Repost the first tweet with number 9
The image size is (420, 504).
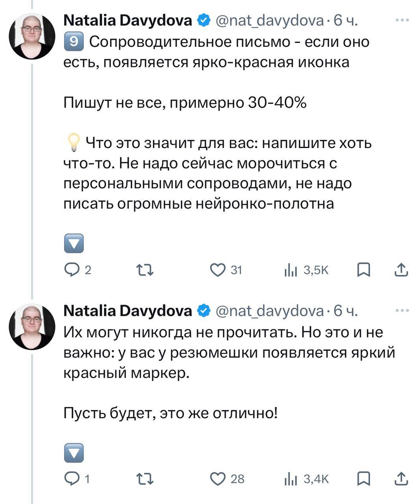click(x=144, y=270)
